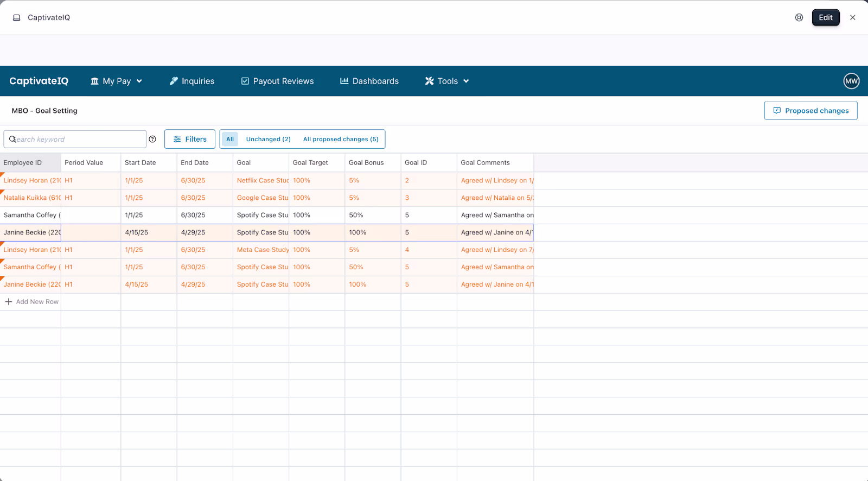Click the Goal ID cell with value 4
This screenshot has width=868, height=481.
tap(429, 250)
